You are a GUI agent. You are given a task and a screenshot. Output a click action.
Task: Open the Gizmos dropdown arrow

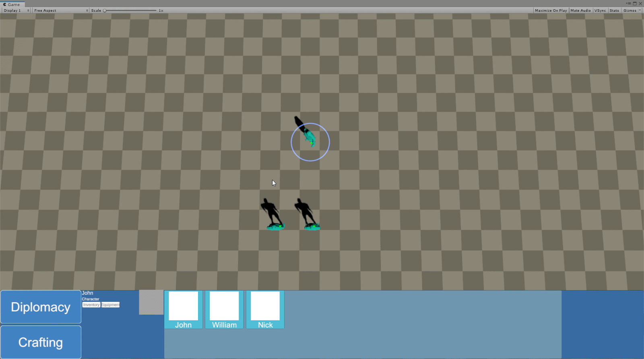640,10
